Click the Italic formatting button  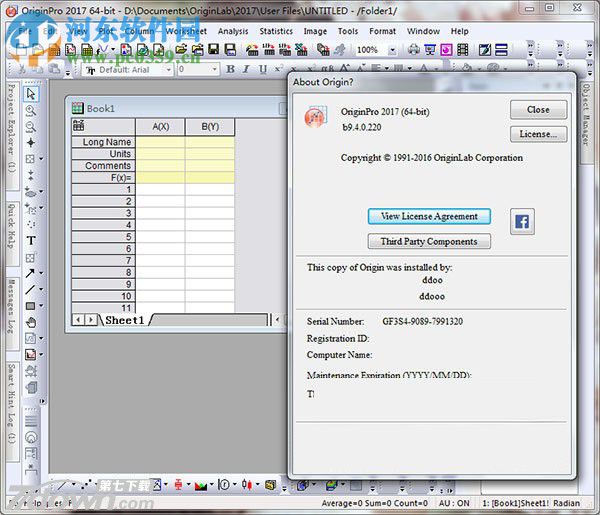246,69
